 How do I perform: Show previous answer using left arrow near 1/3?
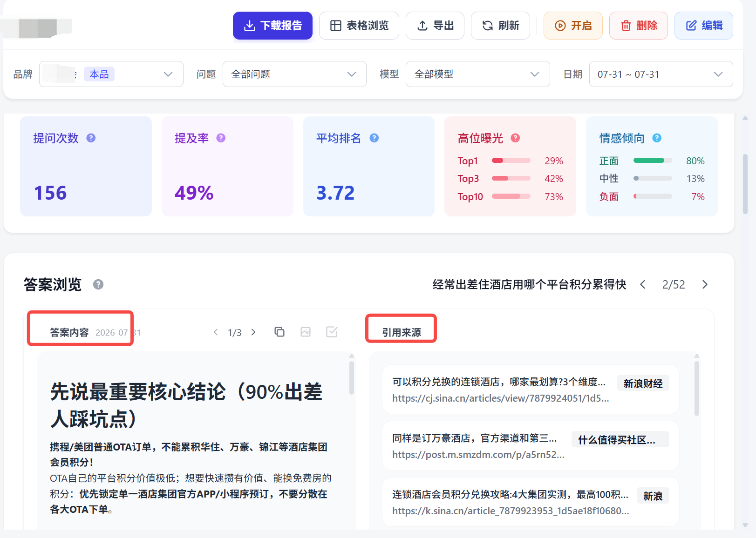[216, 332]
